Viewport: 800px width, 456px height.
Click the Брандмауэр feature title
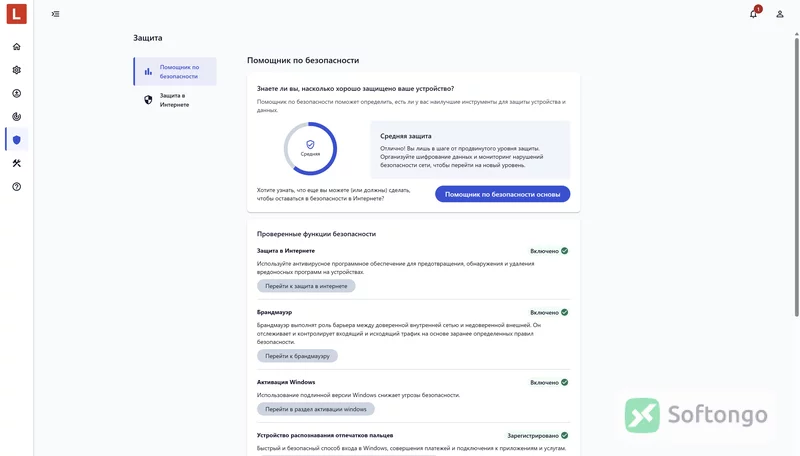(274, 312)
